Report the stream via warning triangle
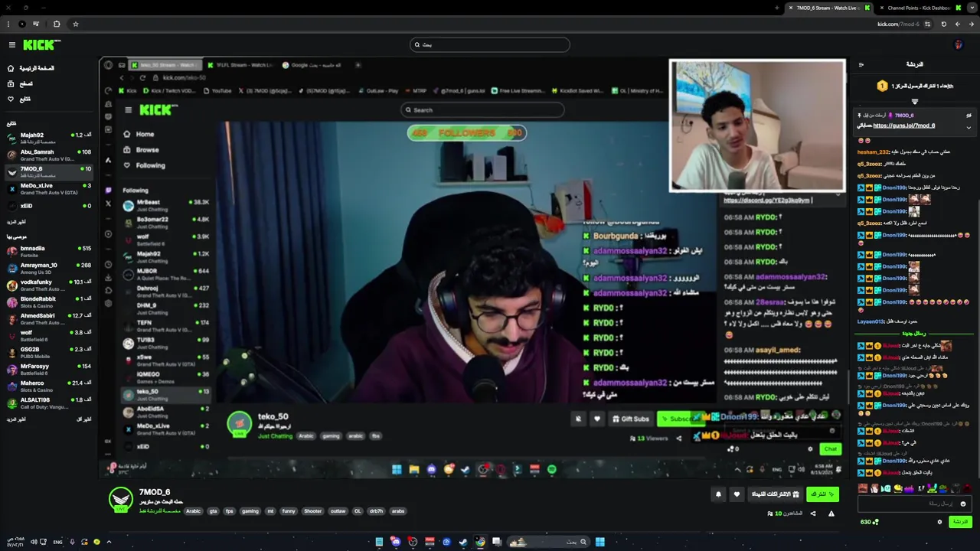The height and width of the screenshot is (551, 980). (x=831, y=514)
